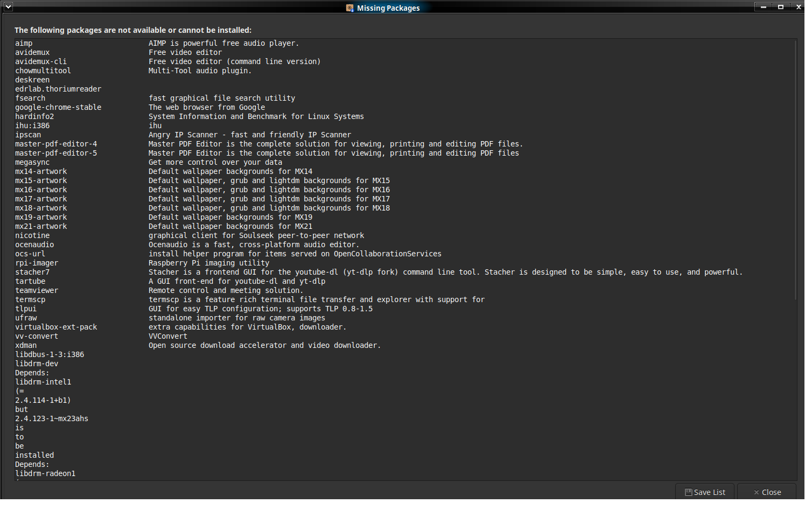
Task: Select the hardinfo2 entry
Action: [x=34, y=116]
